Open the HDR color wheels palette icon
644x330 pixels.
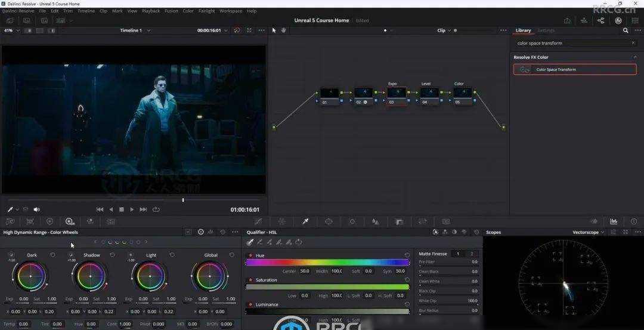[x=70, y=221]
